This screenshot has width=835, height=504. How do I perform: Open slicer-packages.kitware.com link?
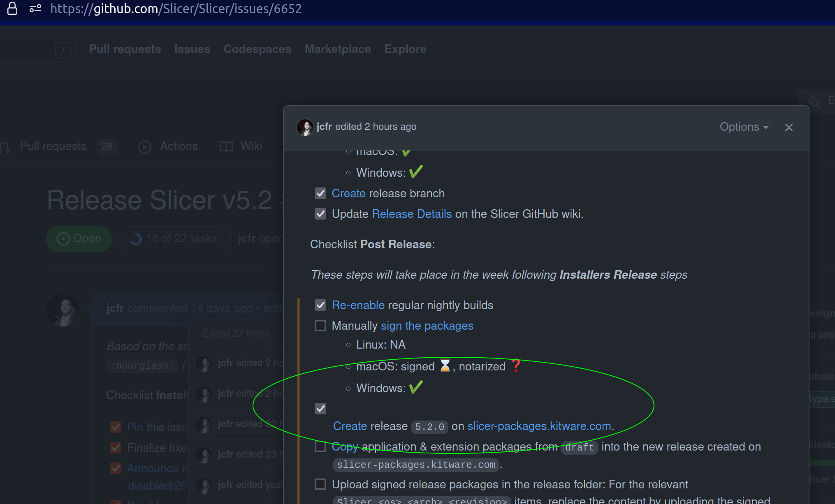point(539,426)
